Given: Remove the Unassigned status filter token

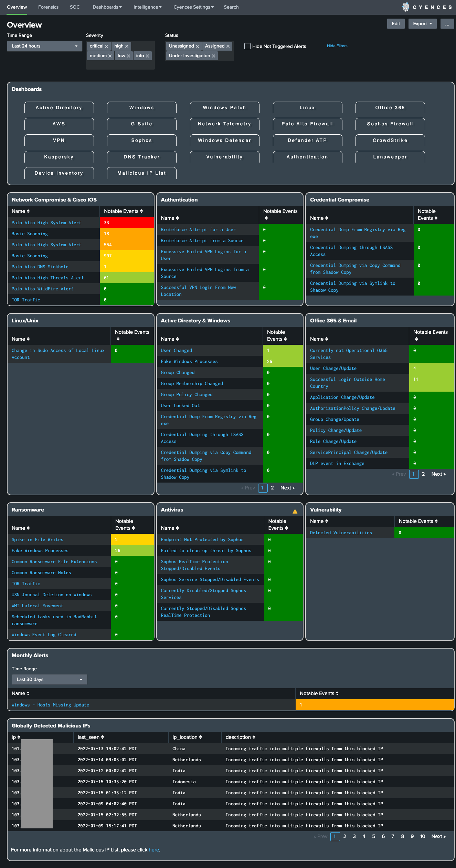Looking at the screenshot, I should (x=197, y=46).
